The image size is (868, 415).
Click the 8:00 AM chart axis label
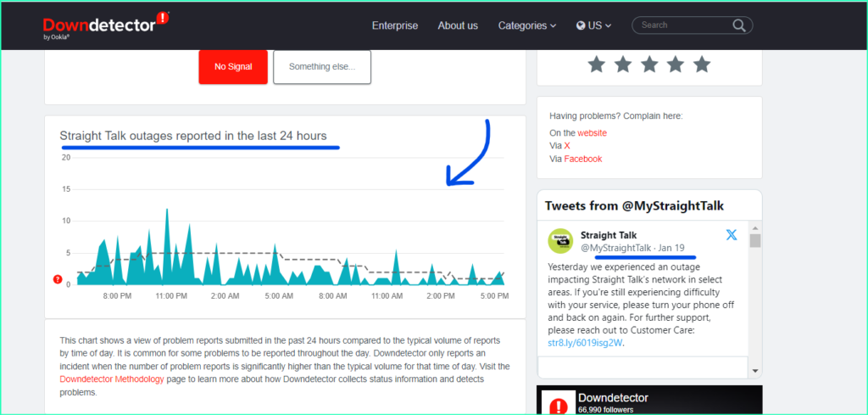click(333, 296)
